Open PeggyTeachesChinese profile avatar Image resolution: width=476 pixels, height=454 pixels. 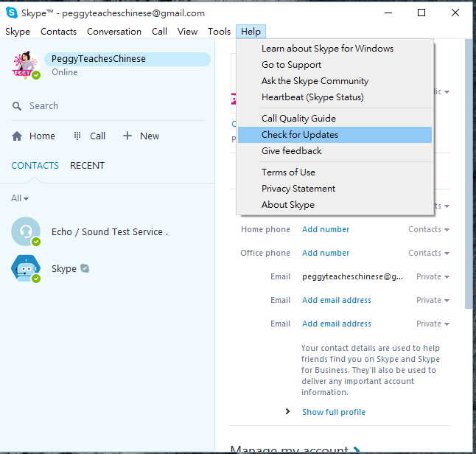[x=26, y=65]
